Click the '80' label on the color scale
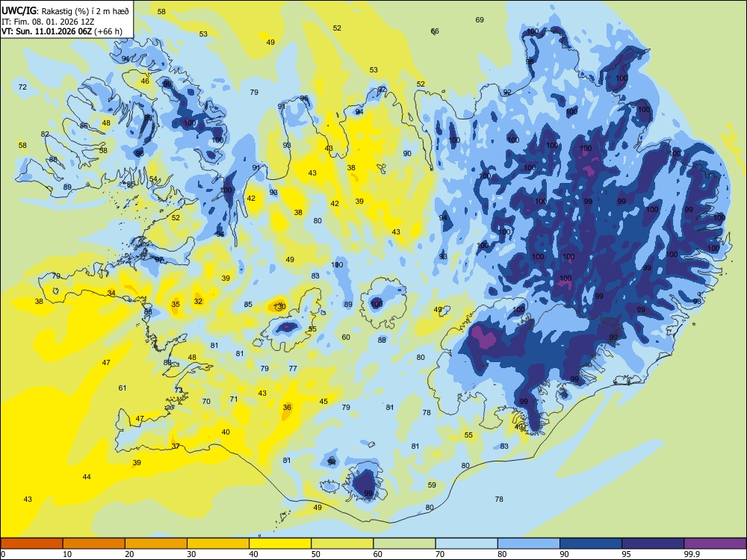The height and width of the screenshot is (560, 747). [502, 554]
